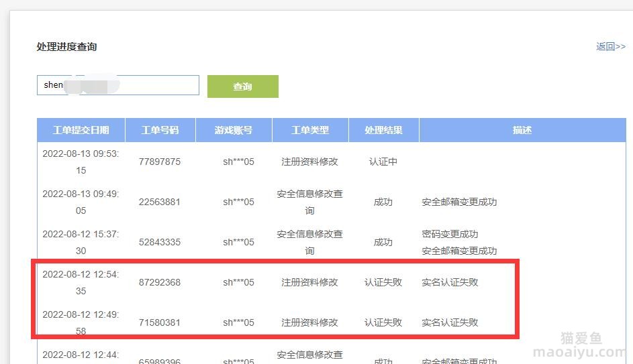Click 成功 result for ticket 22563881

coord(383,202)
